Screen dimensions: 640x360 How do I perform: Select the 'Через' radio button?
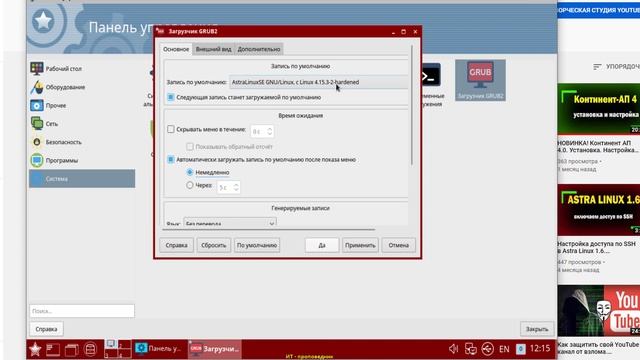click(x=189, y=185)
